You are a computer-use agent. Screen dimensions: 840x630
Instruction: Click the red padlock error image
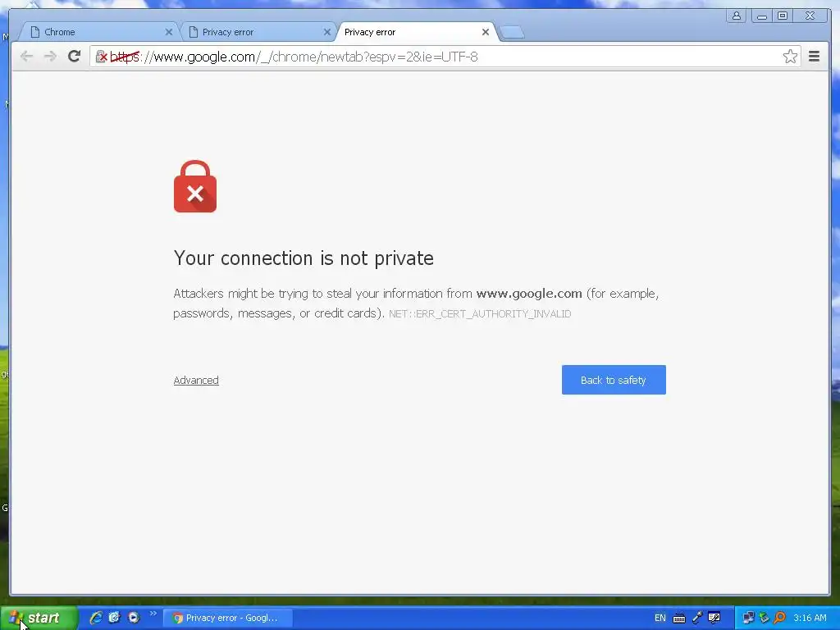pos(195,186)
